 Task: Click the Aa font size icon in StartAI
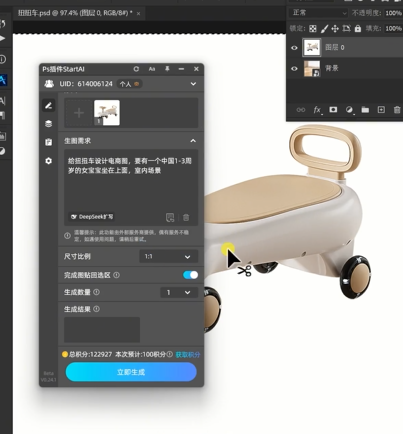pyautogui.click(x=152, y=69)
